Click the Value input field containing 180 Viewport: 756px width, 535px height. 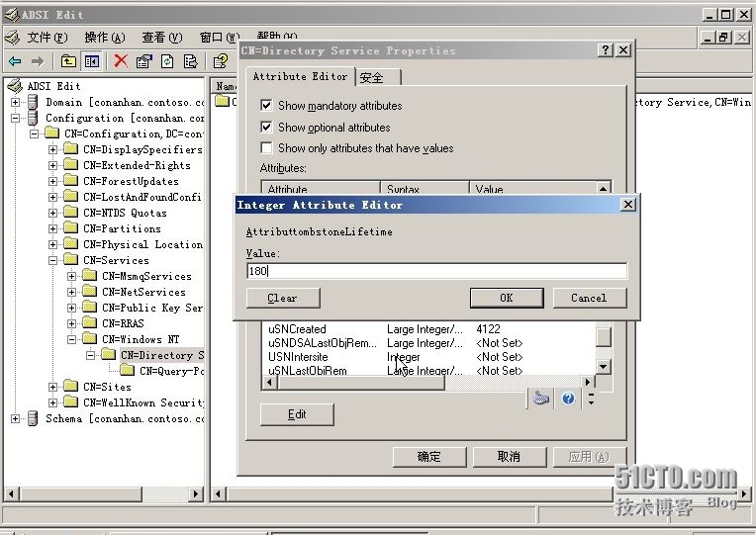[x=436, y=271]
